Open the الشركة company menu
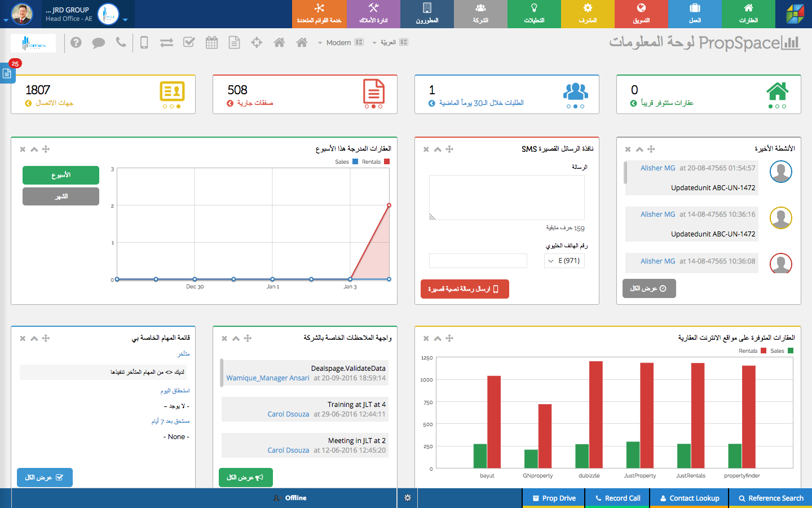The width and height of the screenshot is (812, 508). click(480, 14)
